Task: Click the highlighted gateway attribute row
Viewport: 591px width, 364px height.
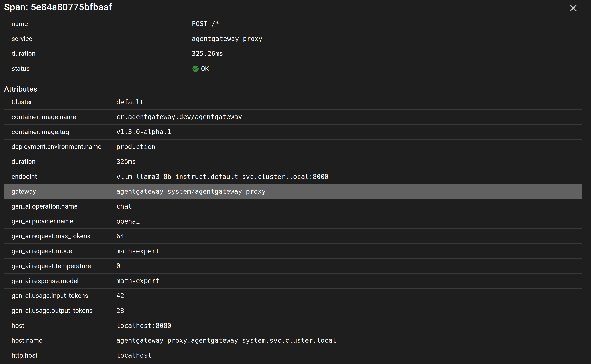Action: click(293, 192)
